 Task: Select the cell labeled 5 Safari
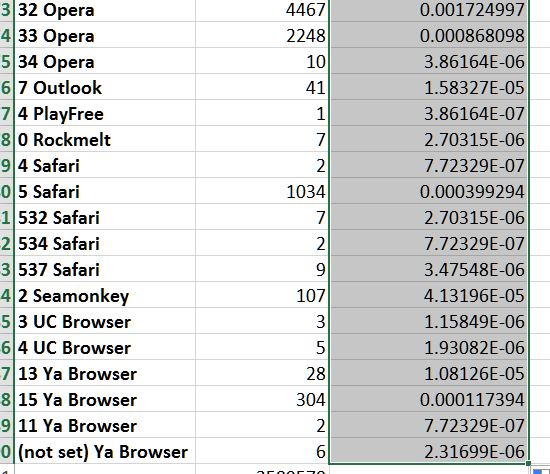[x=105, y=191]
